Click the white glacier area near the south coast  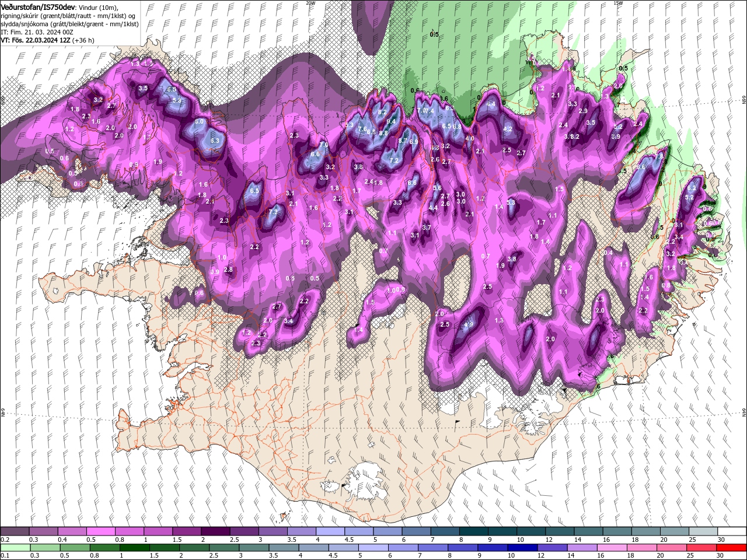pyautogui.click(x=365, y=482)
